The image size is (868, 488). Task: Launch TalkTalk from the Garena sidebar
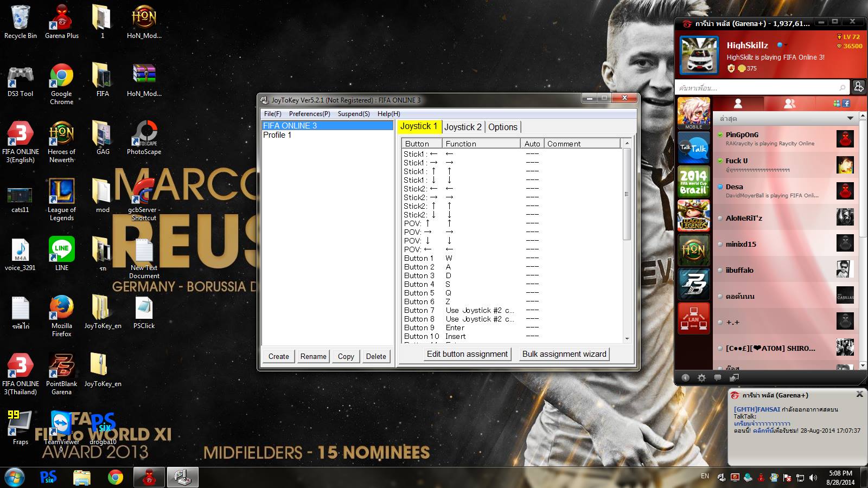point(693,147)
